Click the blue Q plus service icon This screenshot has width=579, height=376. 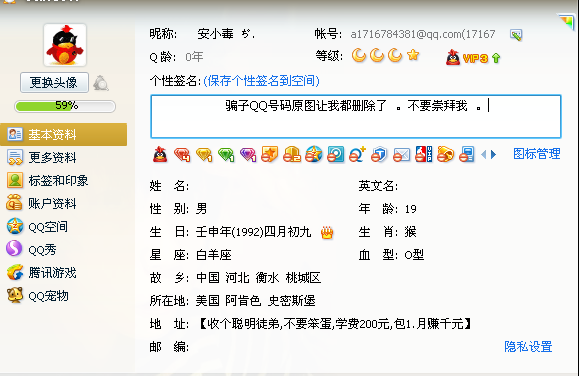357,154
